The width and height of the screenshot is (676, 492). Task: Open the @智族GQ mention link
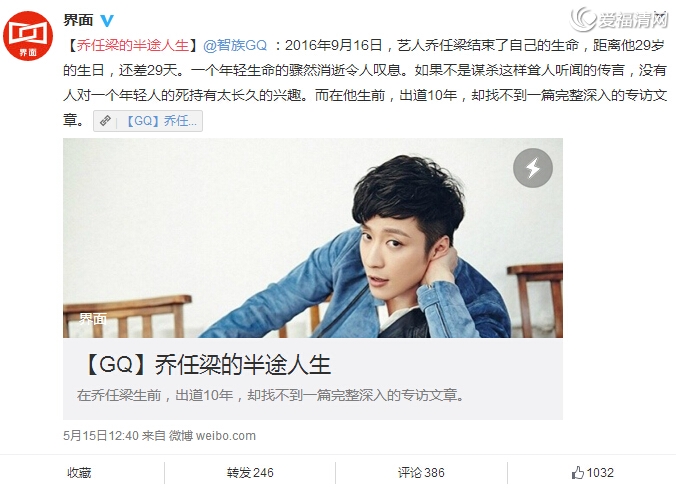tap(235, 45)
